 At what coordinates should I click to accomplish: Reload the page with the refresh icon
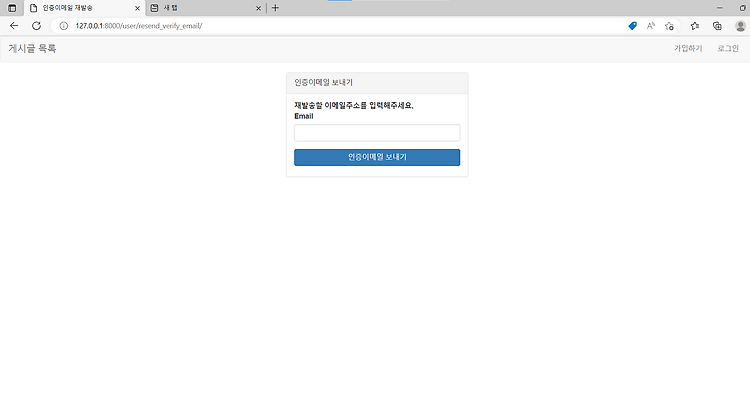click(x=36, y=26)
